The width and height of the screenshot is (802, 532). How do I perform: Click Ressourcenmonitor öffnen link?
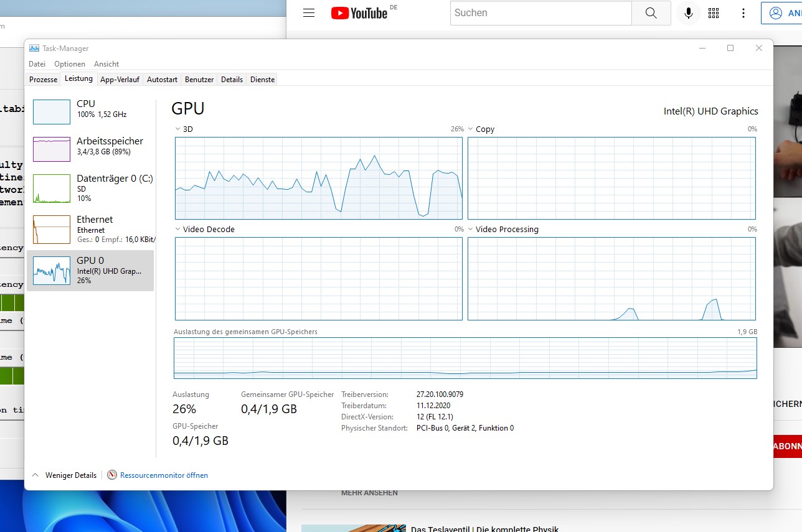(x=164, y=475)
